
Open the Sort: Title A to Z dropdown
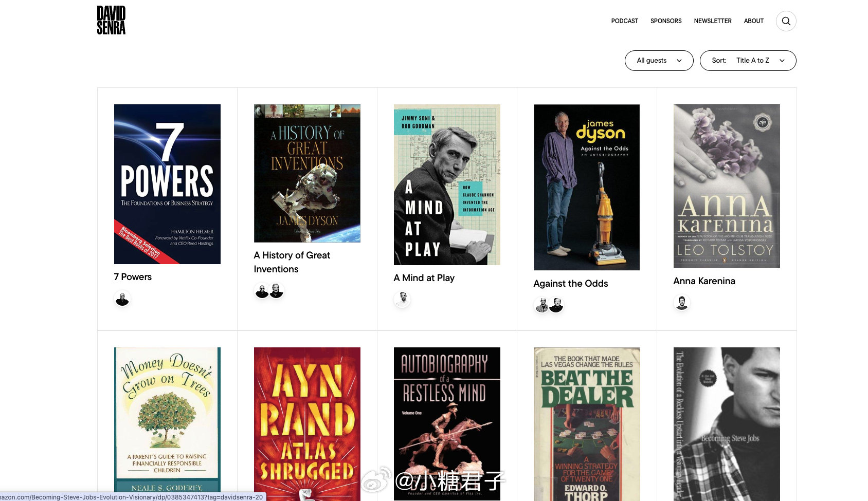748,61
